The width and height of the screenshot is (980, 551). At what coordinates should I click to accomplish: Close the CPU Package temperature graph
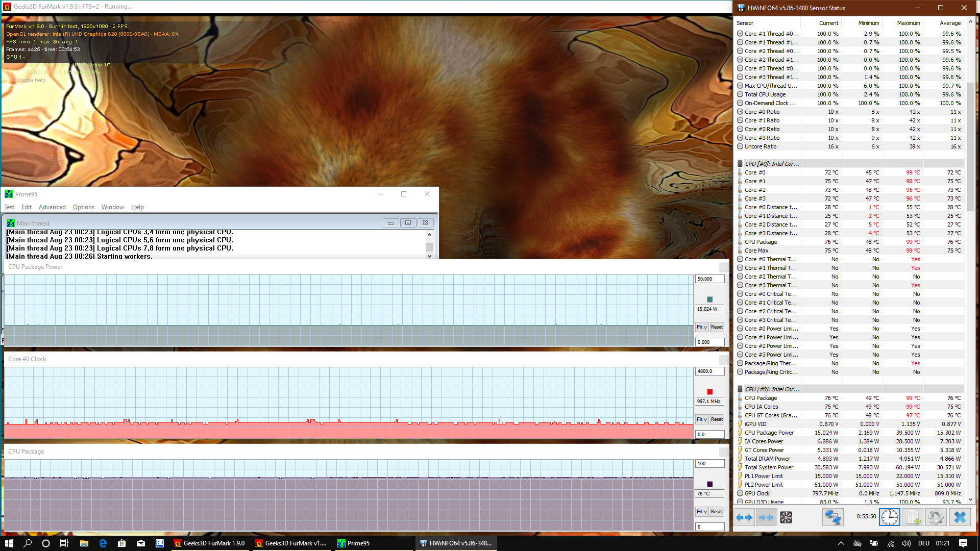724,452
